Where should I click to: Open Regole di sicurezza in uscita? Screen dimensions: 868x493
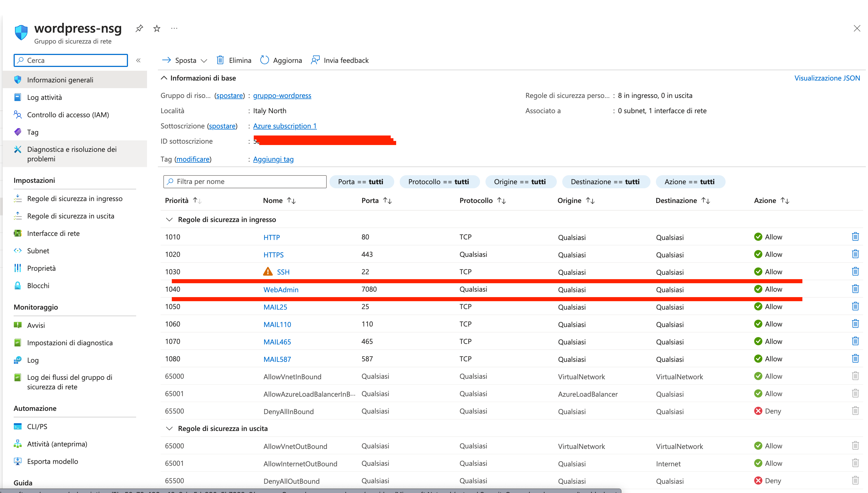[75, 216]
